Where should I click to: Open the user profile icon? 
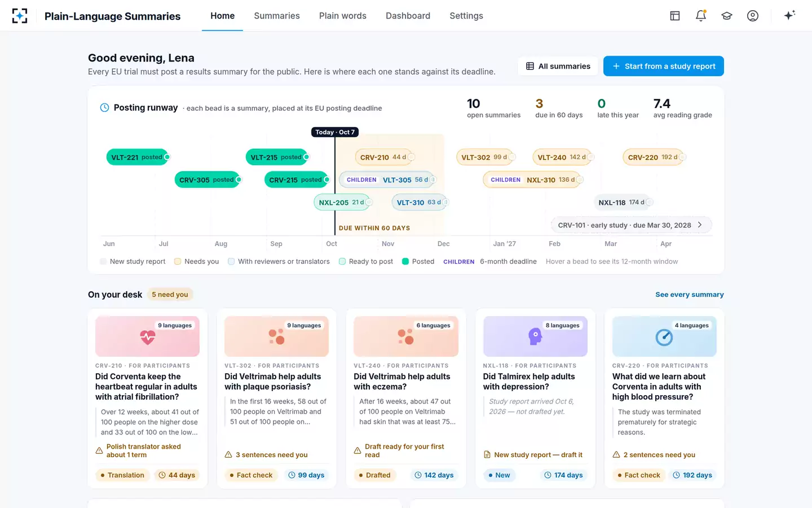pyautogui.click(x=753, y=16)
